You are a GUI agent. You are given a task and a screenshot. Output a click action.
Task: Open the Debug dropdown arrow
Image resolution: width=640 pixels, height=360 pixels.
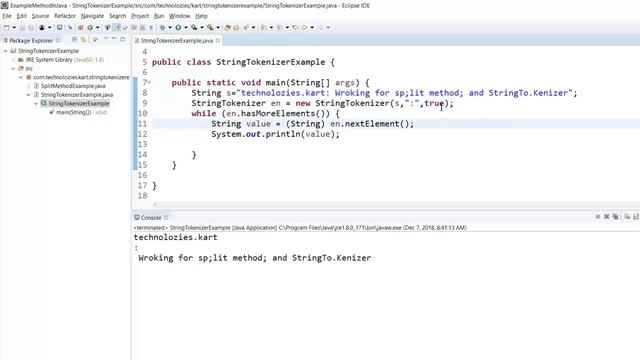(x=170, y=27)
